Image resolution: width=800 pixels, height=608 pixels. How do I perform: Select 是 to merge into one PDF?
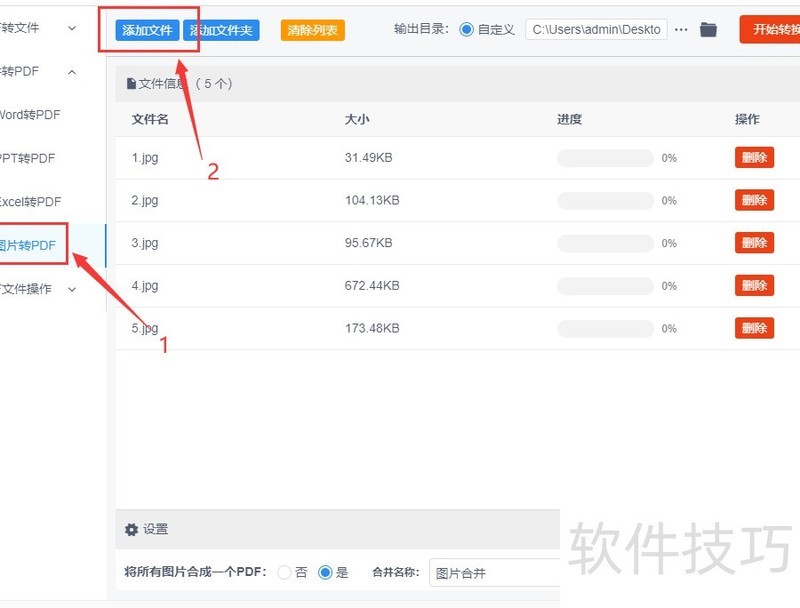pos(325,573)
